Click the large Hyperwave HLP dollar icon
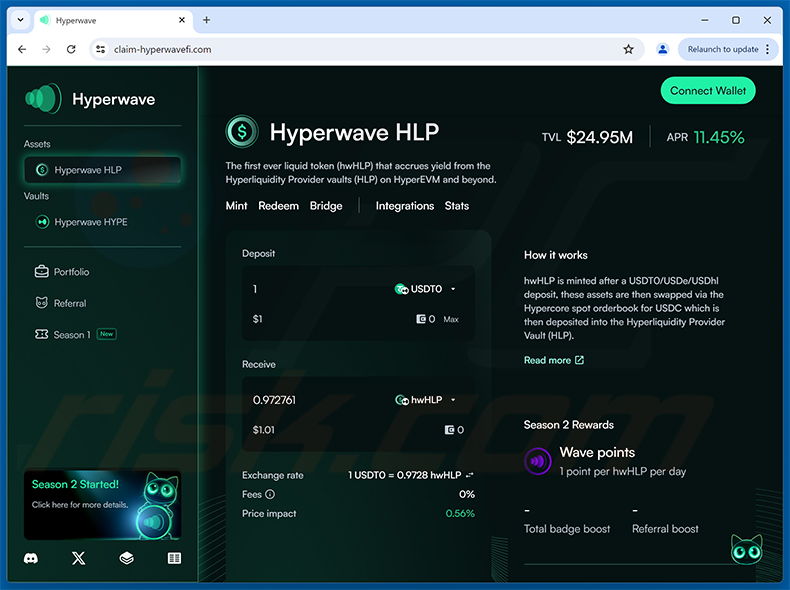The width and height of the screenshot is (790, 590). [x=242, y=132]
